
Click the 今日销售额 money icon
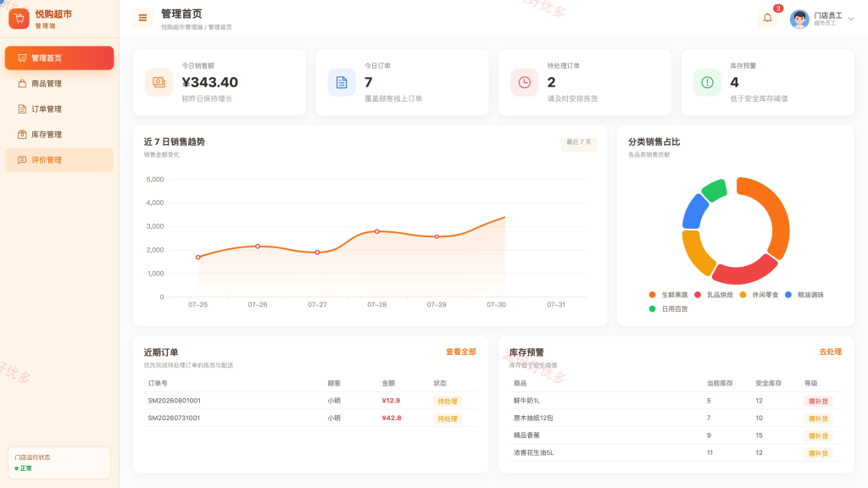[x=159, y=82]
